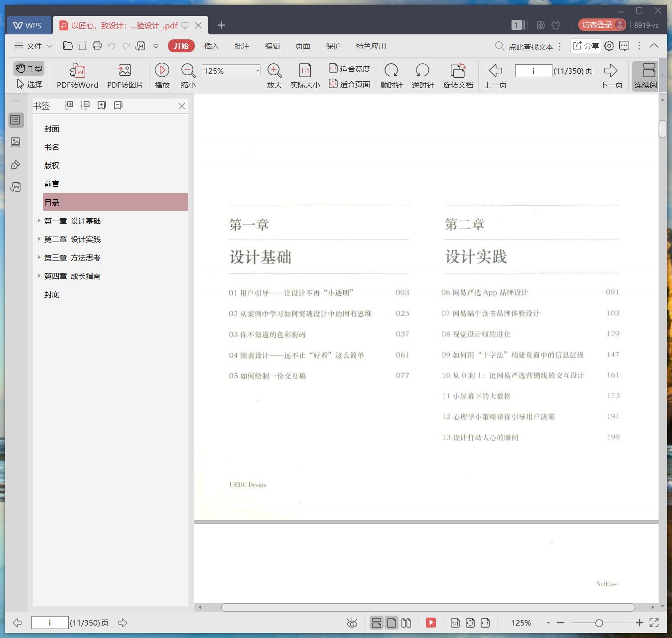The width and height of the screenshot is (672, 638).
Task: Activate the 手型 hand tool
Action: pyautogui.click(x=29, y=68)
